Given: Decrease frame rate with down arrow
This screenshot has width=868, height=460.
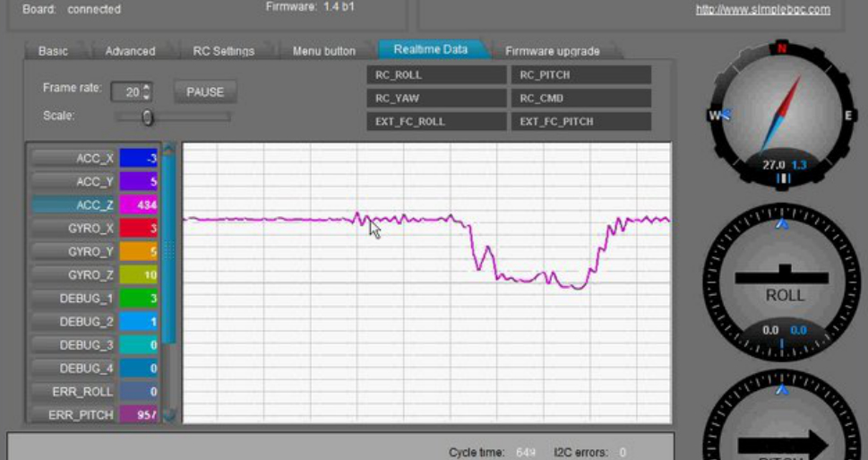Looking at the screenshot, I should click(x=147, y=97).
